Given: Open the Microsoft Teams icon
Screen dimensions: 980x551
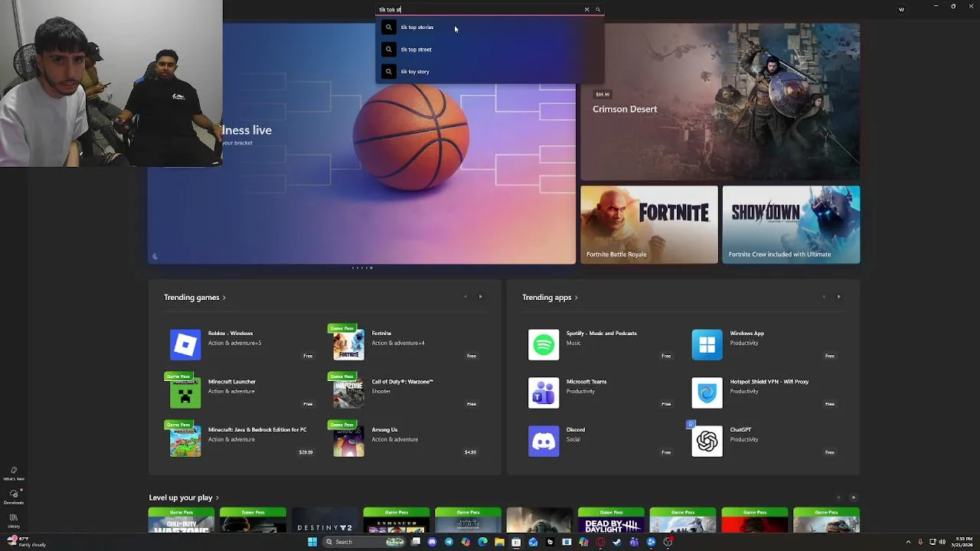Looking at the screenshot, I should tap(544, 393).
